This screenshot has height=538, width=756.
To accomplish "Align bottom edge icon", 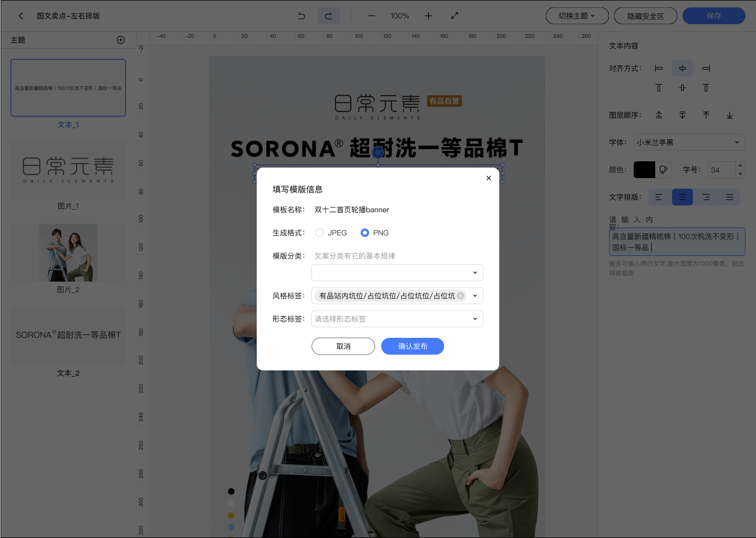I will click(x=706, y=88).
